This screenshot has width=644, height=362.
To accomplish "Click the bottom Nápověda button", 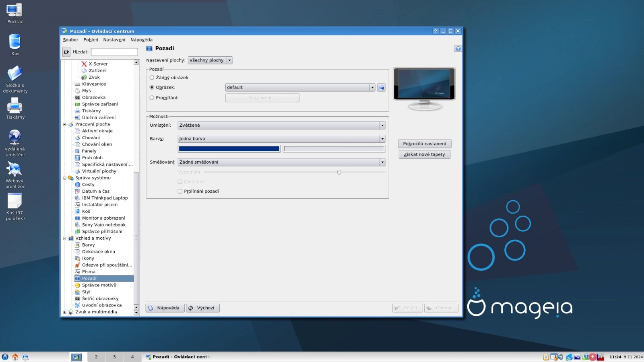I will pyautogui.click(x=165, y=308).
